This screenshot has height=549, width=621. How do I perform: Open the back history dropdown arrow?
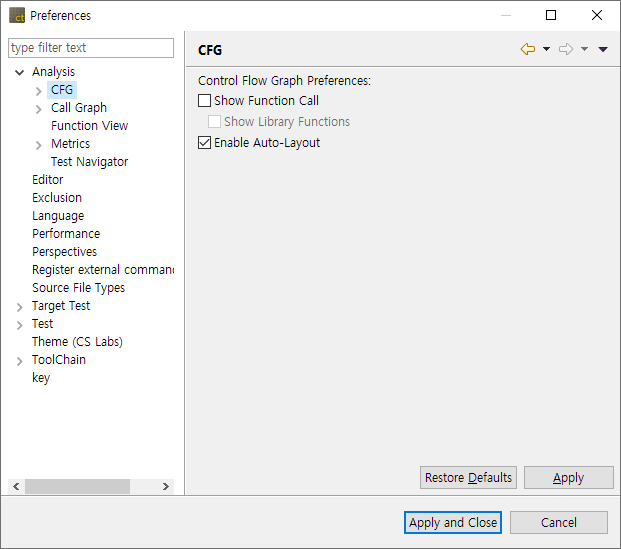(546, 49)
